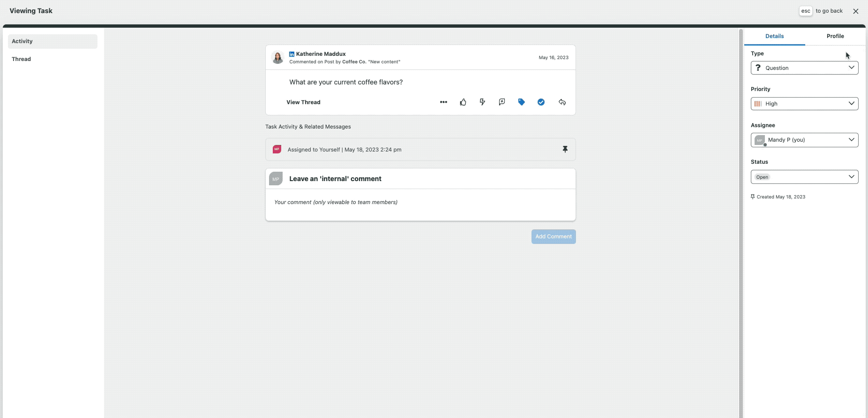Screen dimensions: 868x418
Task: Click the comment bubble icon on message
Action: 502,102
